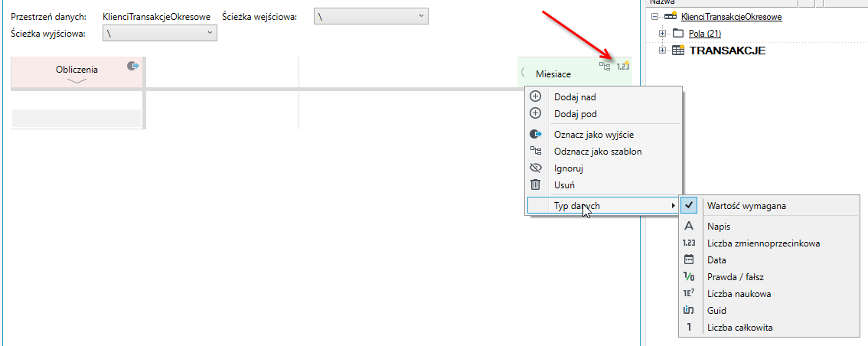Open the KlienciTransakcjeOkresowe link in the tree
This screenshot has width=868, height=346.
731,17
